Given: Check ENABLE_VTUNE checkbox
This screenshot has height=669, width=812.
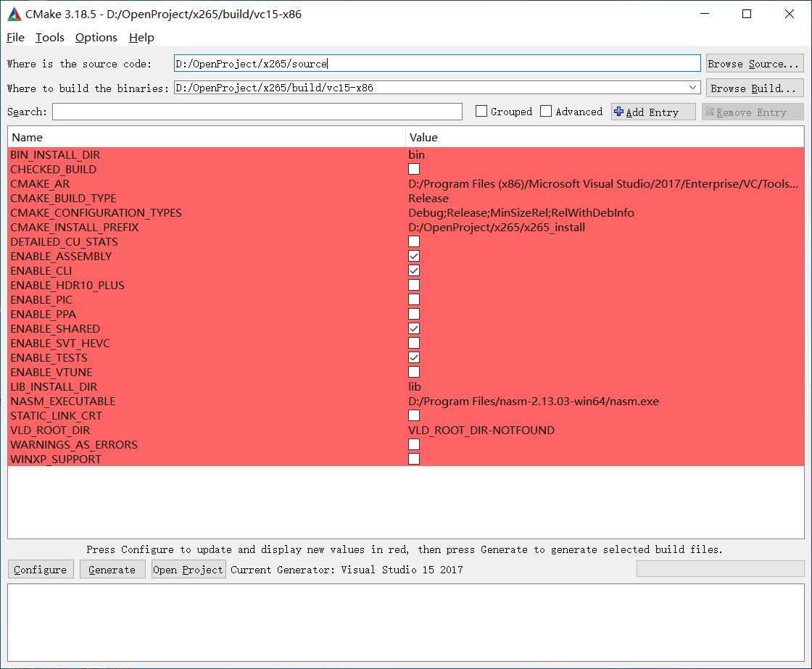Looking at the screenshot, I should point(414,373).
